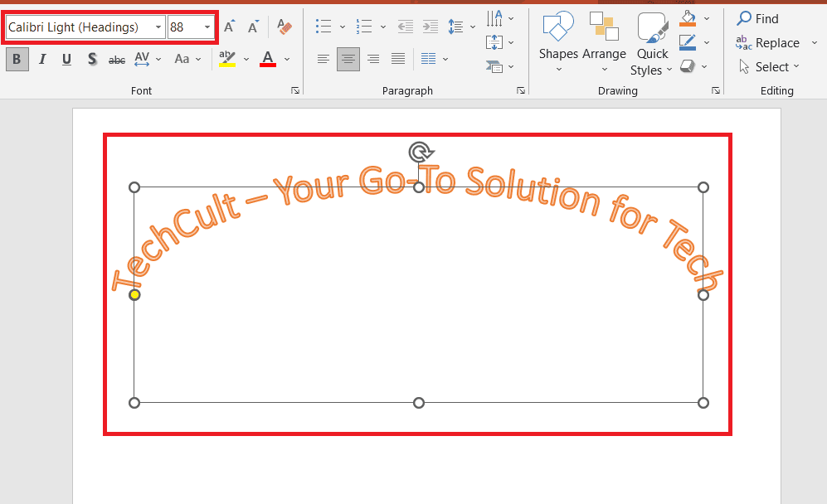Click the red Font Color swatch
This screenshot has height=504, width=827.
(x=267, y=59)
